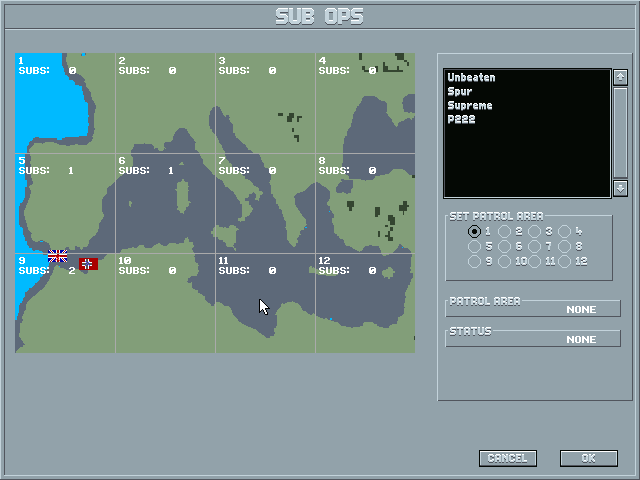Select patrol area 7 radio button
This screenshot has width=640, height=480.
coord(534,247)
